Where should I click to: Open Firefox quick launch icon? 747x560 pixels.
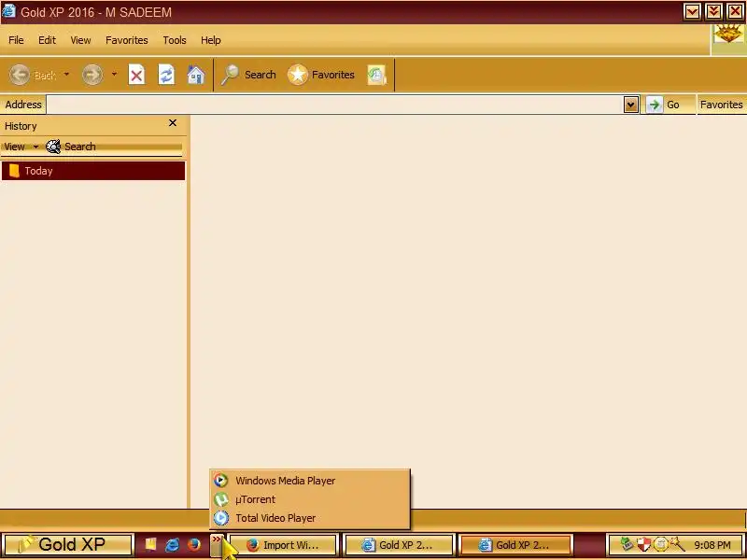coord(193,544)
